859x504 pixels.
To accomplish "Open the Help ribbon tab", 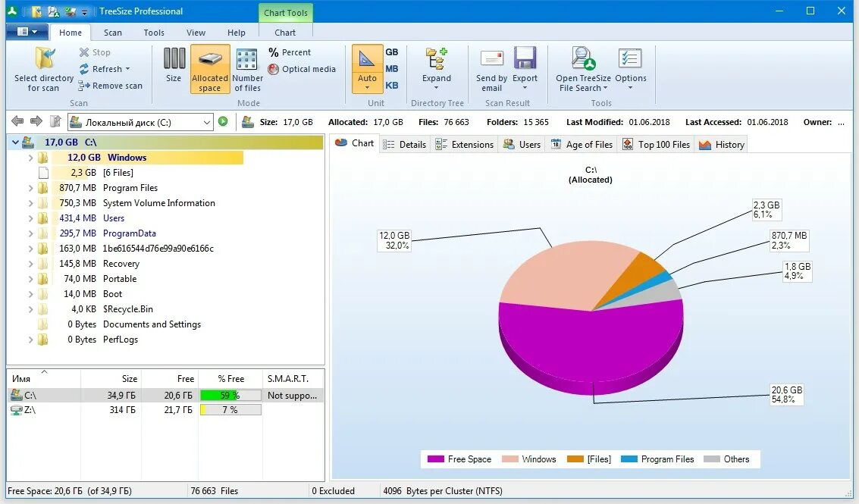I will click(236, 33).
